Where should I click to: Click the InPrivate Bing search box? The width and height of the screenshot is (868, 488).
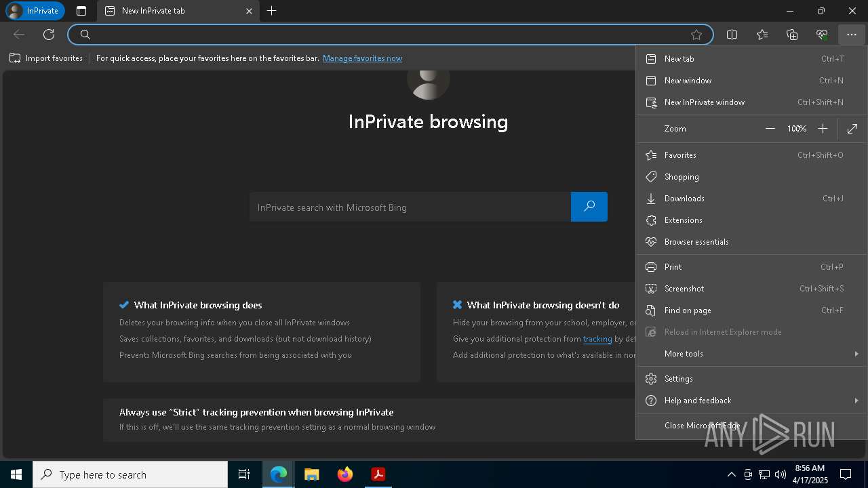[410, 207]
